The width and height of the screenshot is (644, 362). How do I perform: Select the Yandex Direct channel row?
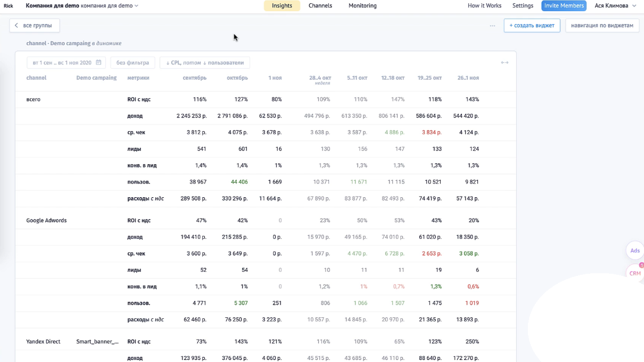[x=43, y=342]
